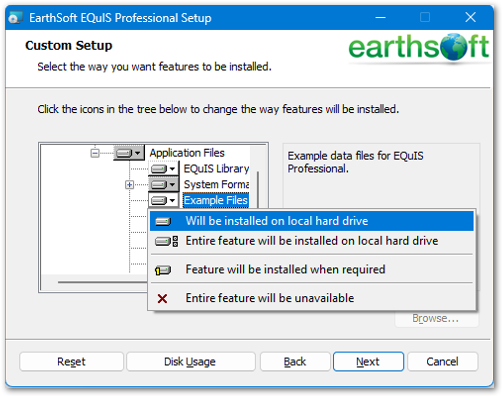Choose Feature will be installed when required
This screenshot has height=397, width=503.
tap(312, 269)
